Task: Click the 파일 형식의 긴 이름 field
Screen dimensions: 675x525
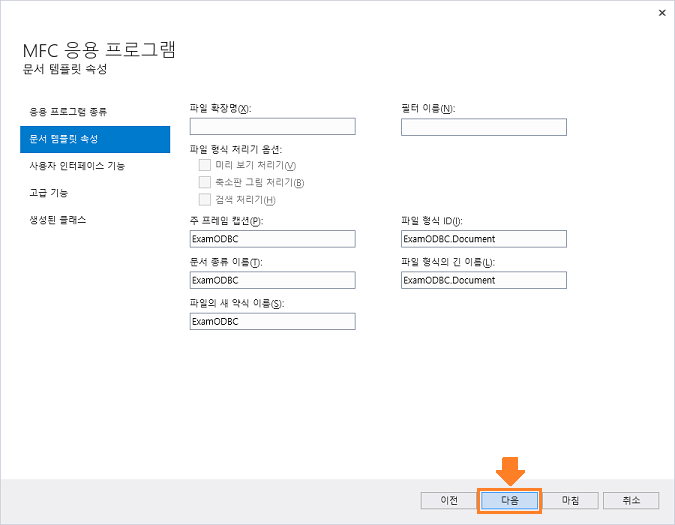Action: (484, 280)
